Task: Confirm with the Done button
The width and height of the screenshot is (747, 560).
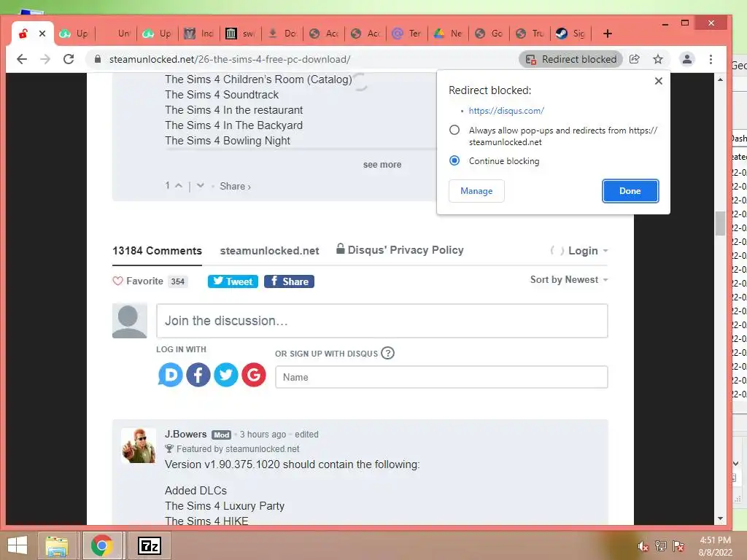Action: click(x=630, y=191)
